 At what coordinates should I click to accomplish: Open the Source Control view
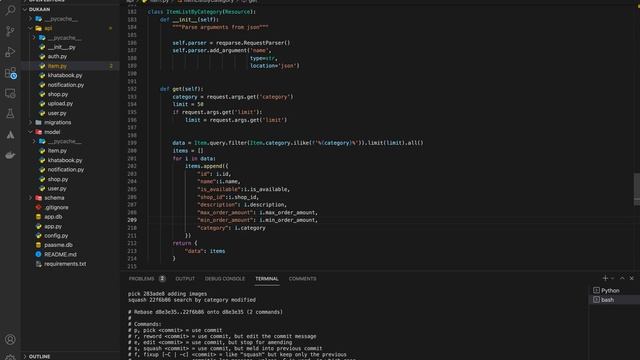10,31
